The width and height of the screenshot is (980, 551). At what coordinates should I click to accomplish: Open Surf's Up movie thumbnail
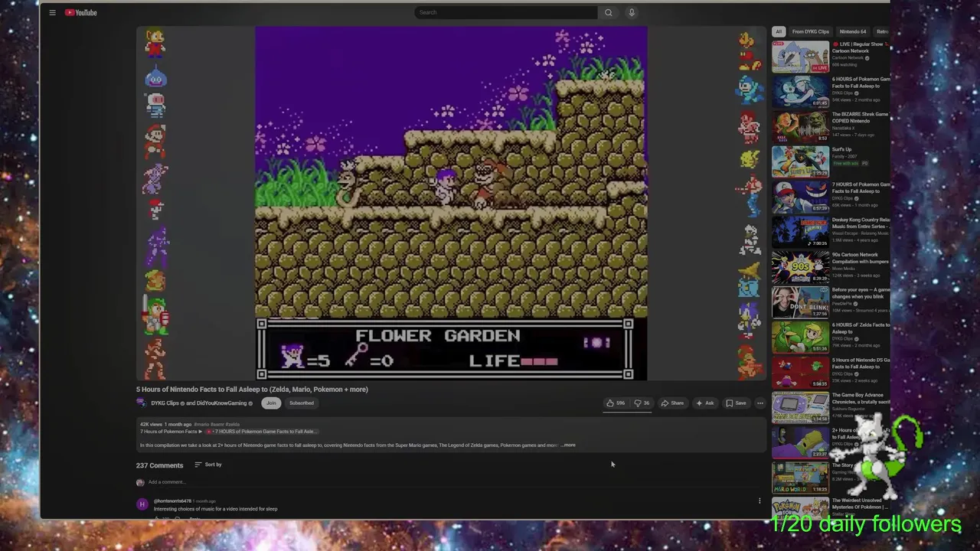(x=800, y=162)
